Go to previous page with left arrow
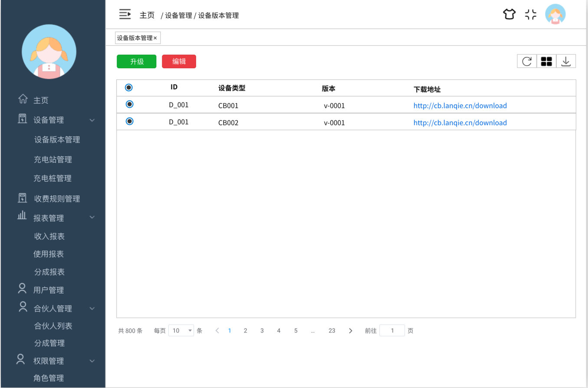 click(x=217, y=331)
